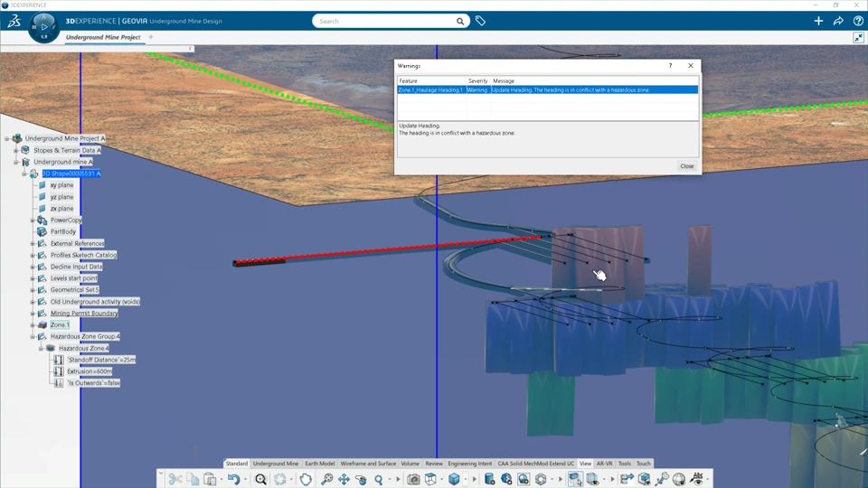868x488 pixels.
Task: Select the hand grab tool icon
Action: click(306, 479)
